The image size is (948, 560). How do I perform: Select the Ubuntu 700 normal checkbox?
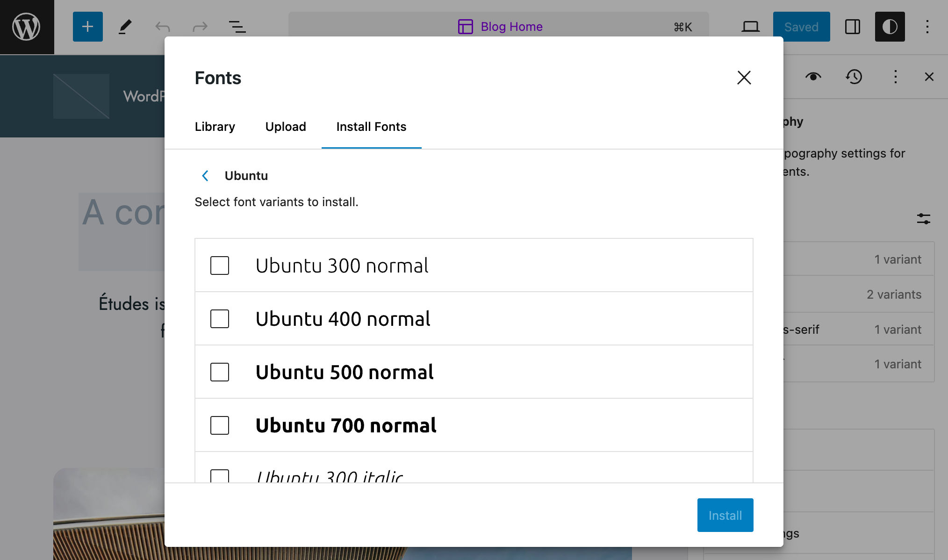point(219,425)
